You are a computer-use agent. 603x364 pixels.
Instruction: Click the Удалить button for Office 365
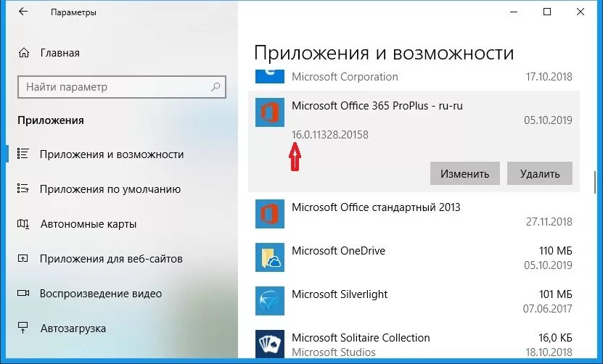coord(540,173)
